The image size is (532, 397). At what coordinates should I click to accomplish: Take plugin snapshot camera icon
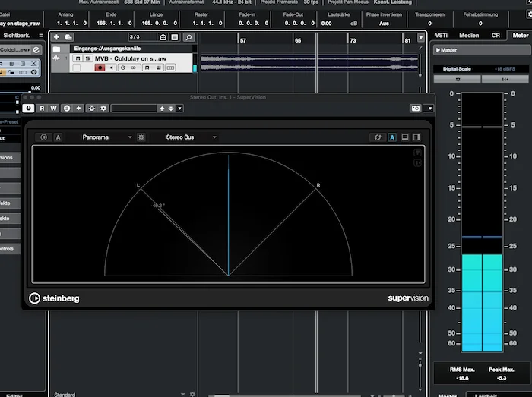pyautogui.click(x=416, y=109)
